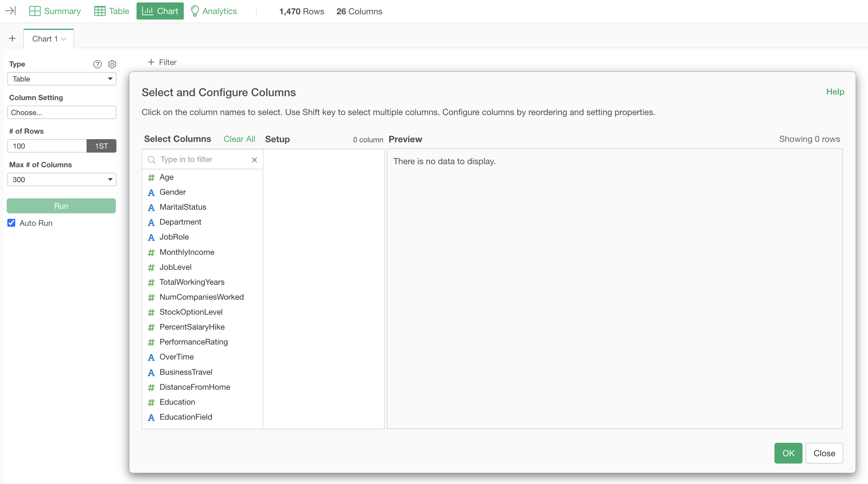Open the Chart 1 tab menu chevron
The height and width of the screenshot is (484, 868).
click(64, 39)
